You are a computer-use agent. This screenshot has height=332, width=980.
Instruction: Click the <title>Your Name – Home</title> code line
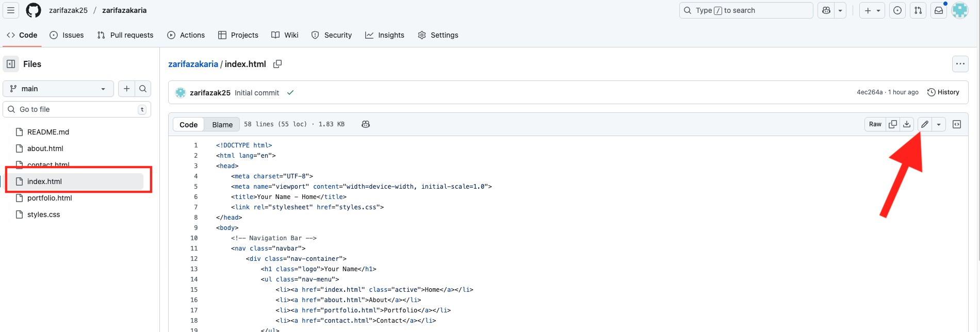click(x=289, y=197)
